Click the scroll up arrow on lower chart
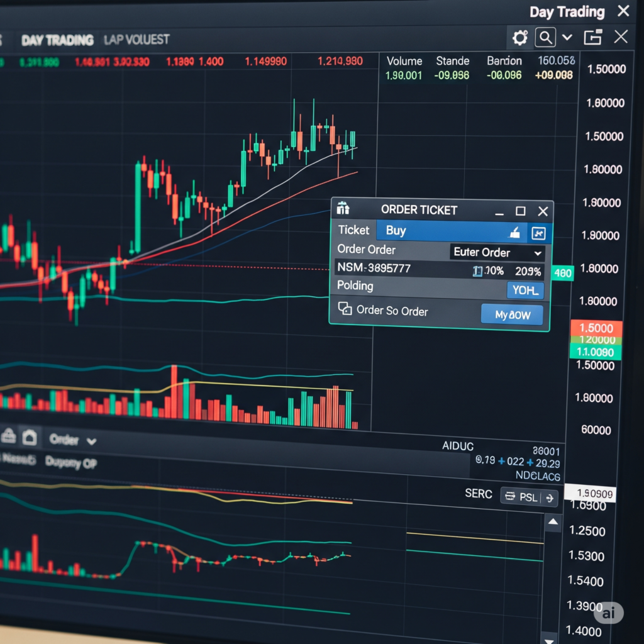 click(x=553, y=522)
